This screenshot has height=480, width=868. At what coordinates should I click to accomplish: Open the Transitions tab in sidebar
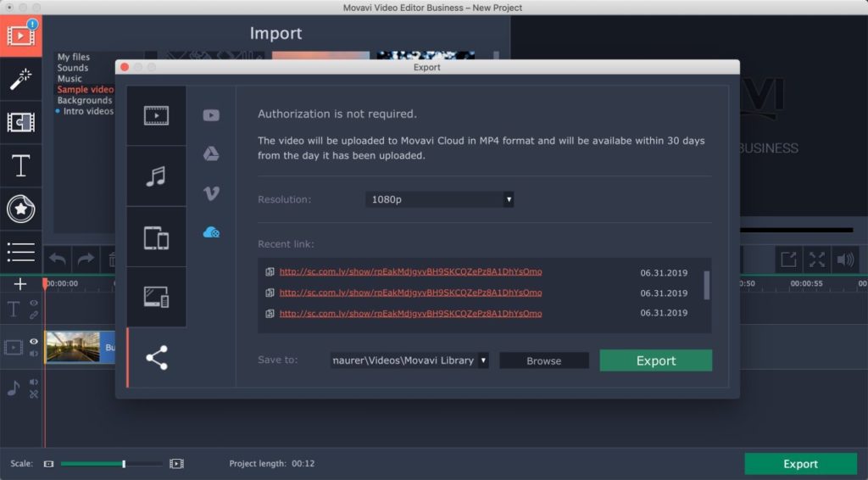tap(20, 122)
